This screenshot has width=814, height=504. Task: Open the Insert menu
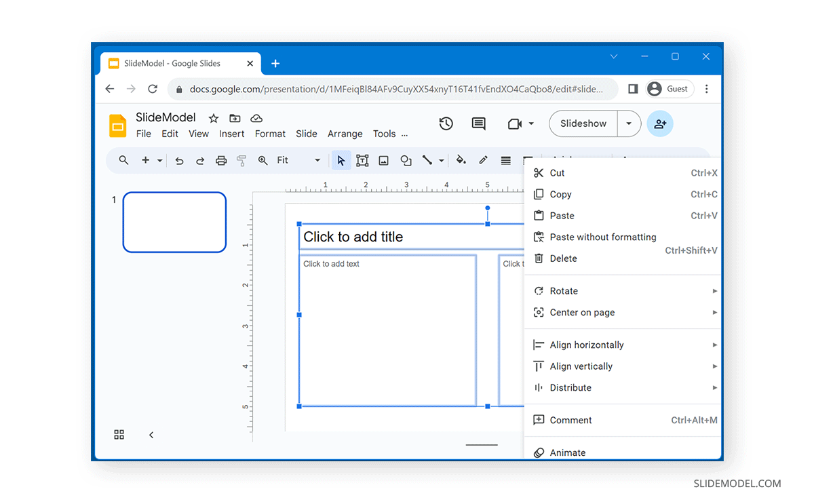pyautogui.click(x=231, y=134)
